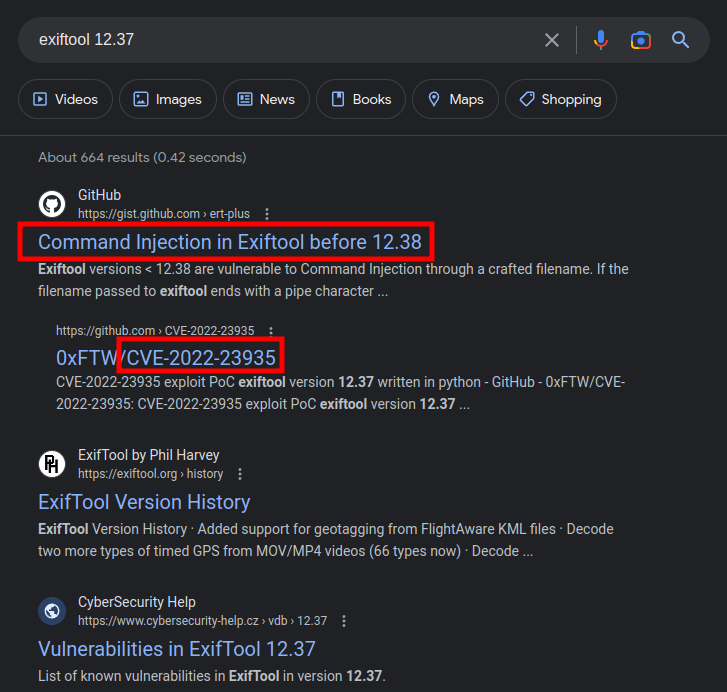Open the Maps filter

tap(455, 99)
